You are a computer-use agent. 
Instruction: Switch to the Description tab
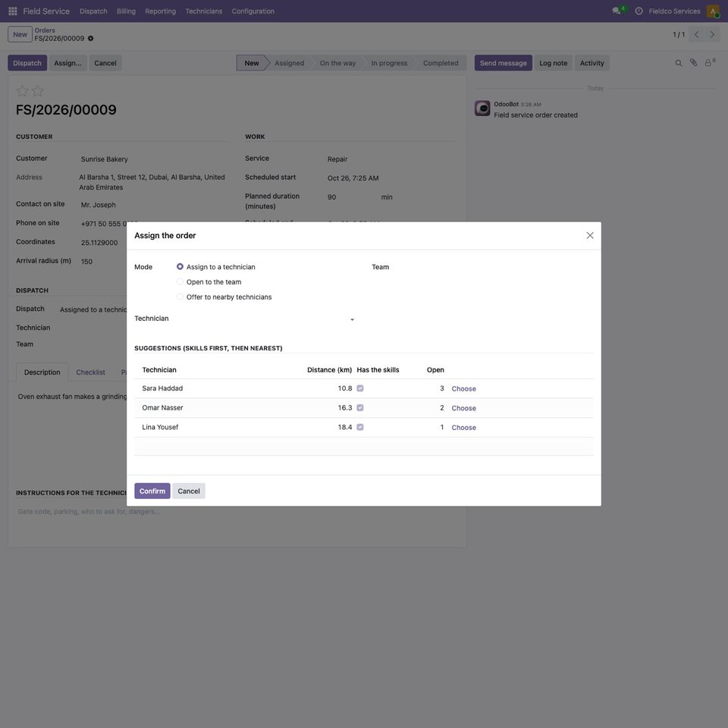point(42,372)
